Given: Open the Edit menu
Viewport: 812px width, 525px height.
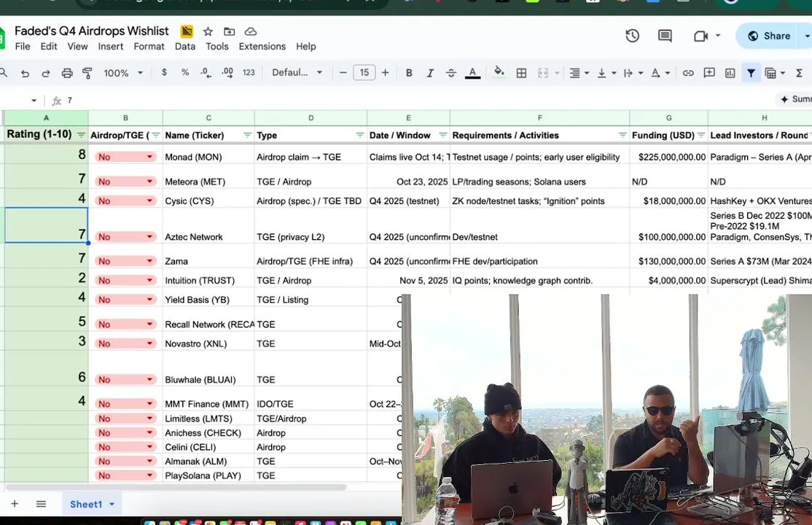Looking at the screenshot, I should pos(49,47).
